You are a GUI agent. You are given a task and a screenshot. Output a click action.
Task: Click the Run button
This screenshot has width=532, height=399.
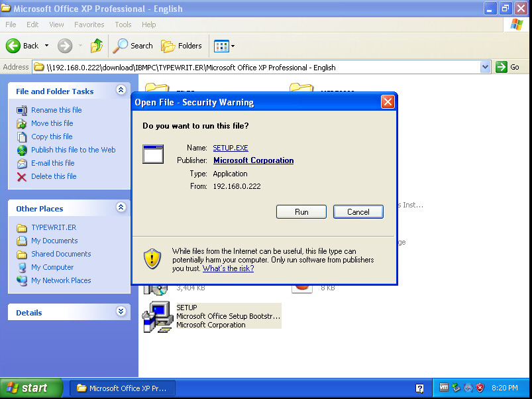301,211
